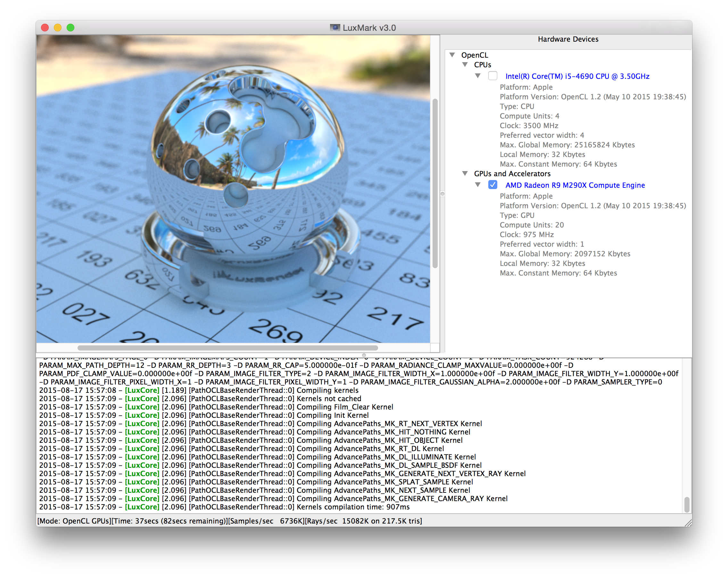Click the render view vertical scrollbar
The width and height of the screenshot is (728, 578).
(435, 183)
